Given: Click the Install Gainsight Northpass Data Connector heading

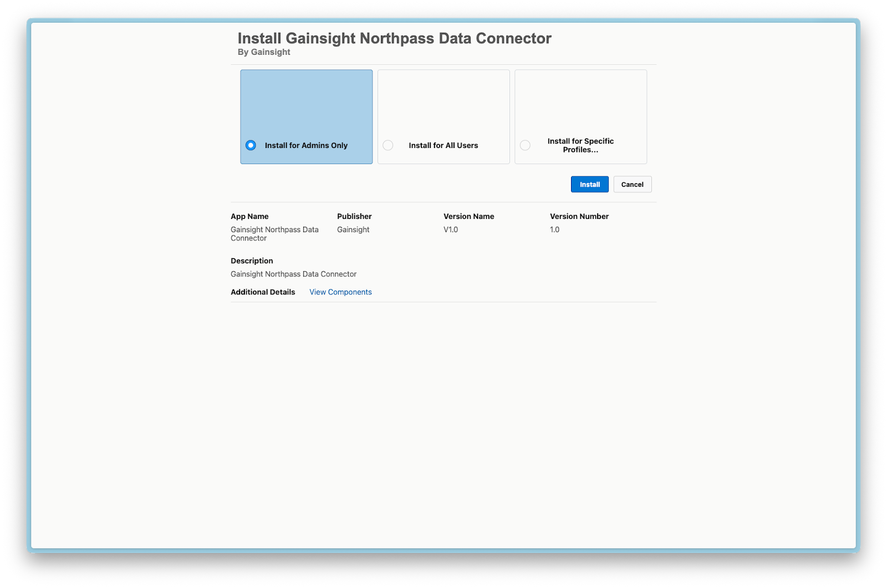Looking at the screenshot, I should [394, 38].
